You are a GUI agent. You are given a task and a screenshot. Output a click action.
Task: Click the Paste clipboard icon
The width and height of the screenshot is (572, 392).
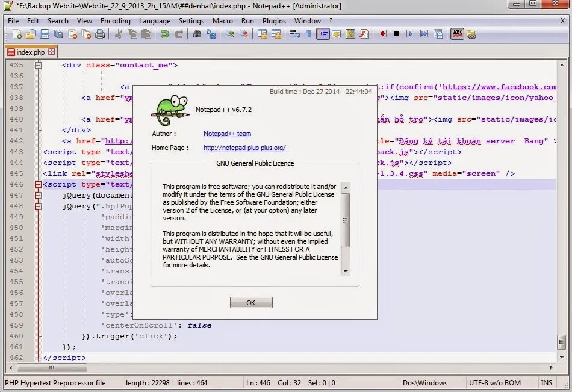146,34
